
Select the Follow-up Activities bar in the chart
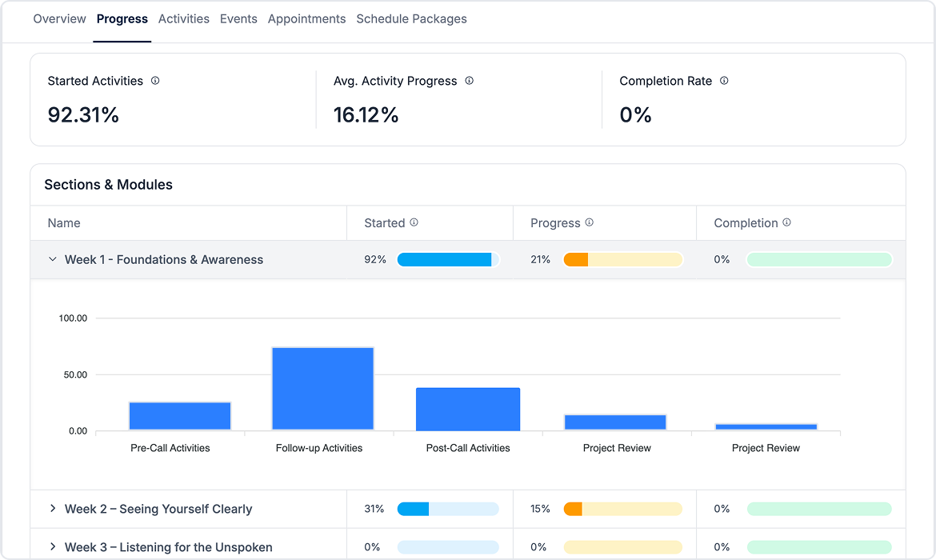[x=322, y=388]
